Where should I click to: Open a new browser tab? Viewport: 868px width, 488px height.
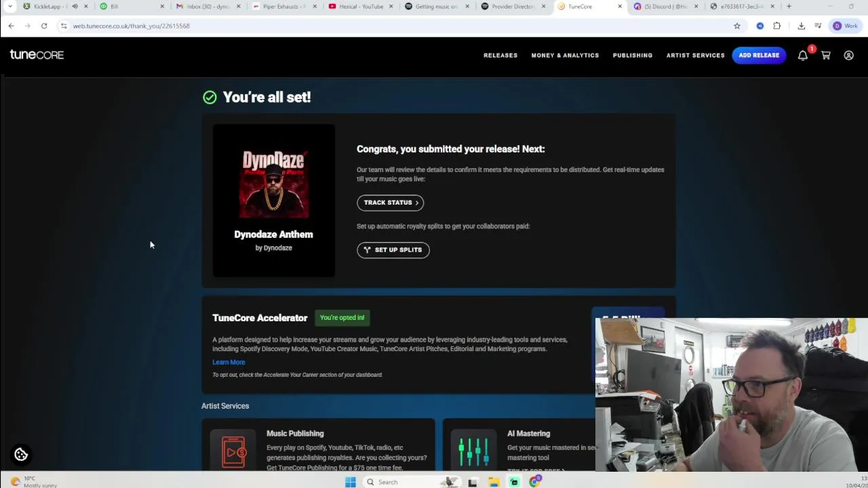point(789,6)
